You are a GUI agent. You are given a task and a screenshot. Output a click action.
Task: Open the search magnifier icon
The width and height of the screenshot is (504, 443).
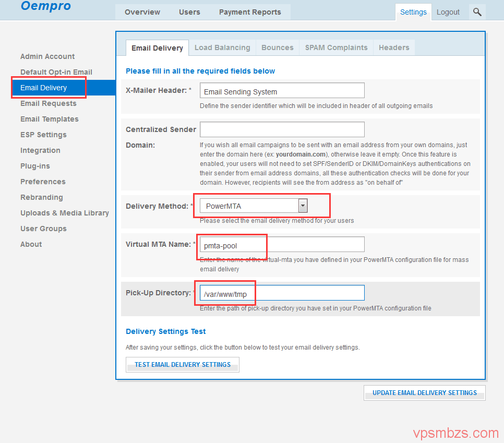point(477,12)
